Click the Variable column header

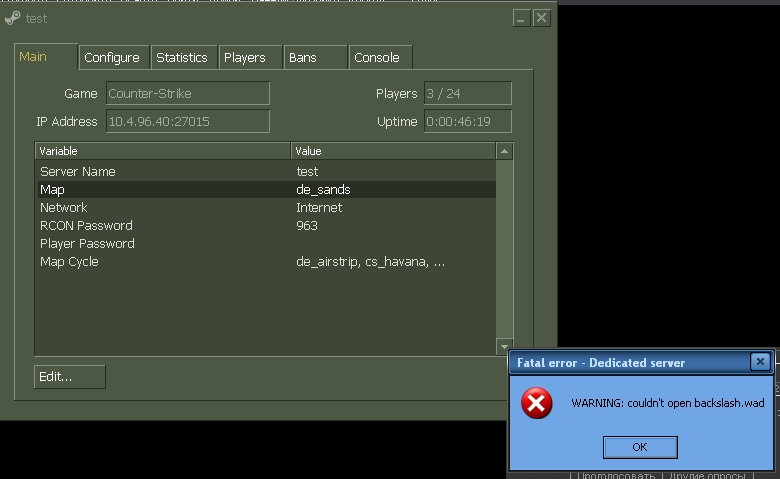tap(163, 151)
